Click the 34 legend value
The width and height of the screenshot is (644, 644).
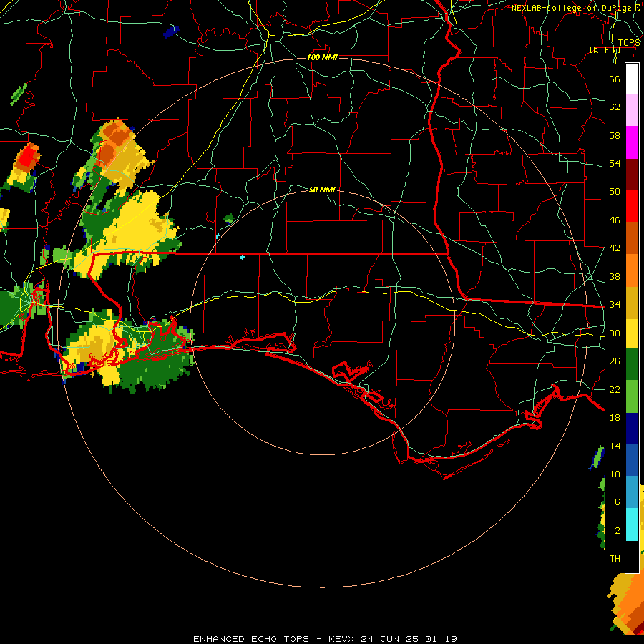615,304
